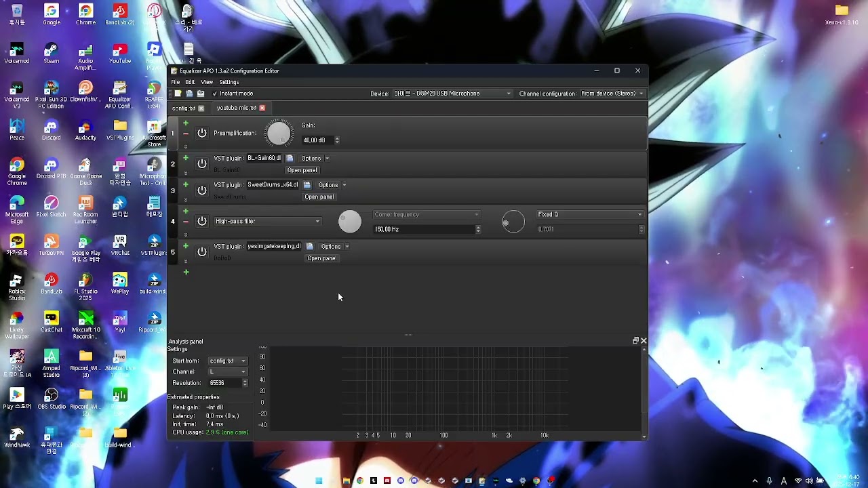Viewport: 868px width, 488px height.
Task: Toggle power for the Preamplification filter
Action: [202, 133]
